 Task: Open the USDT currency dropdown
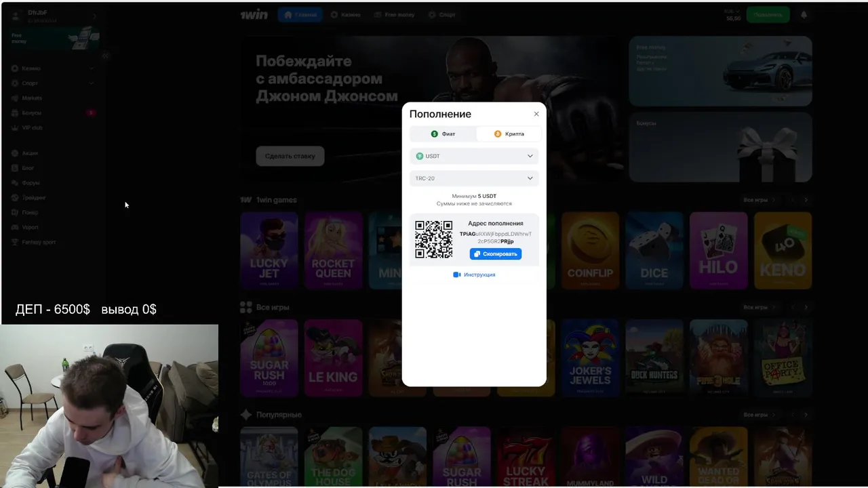click(x=474, y=156)
